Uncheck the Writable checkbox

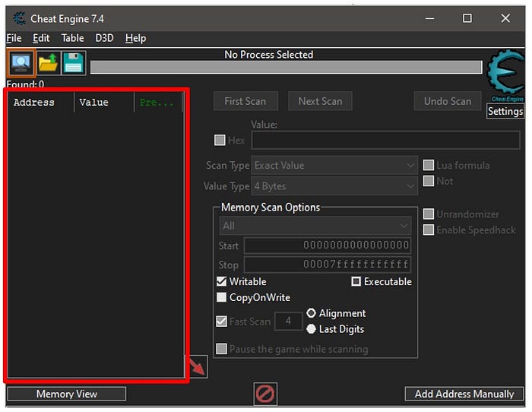point(221,281)
